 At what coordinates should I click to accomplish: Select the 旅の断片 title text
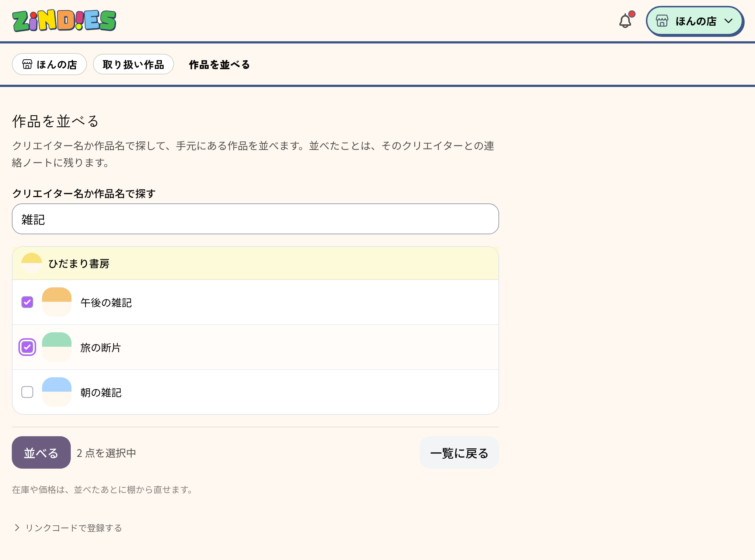pyautogui.click(x=101, y=348)
